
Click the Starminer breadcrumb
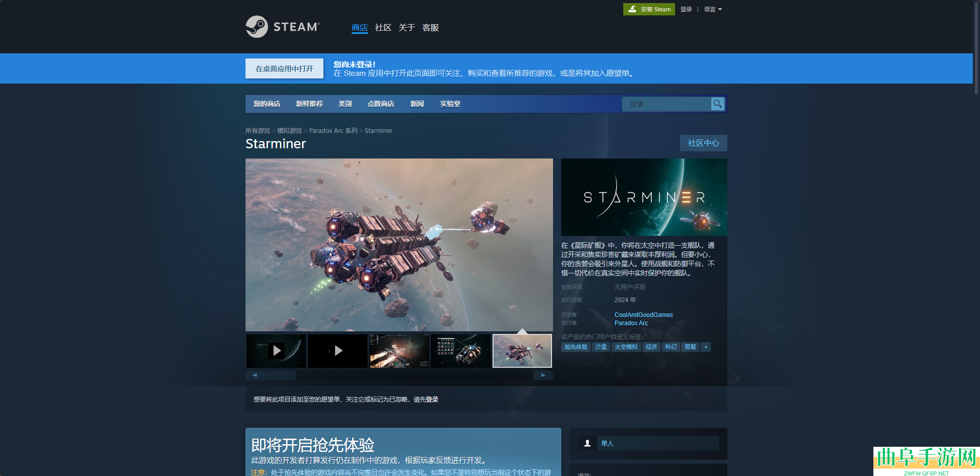point(378,131)
